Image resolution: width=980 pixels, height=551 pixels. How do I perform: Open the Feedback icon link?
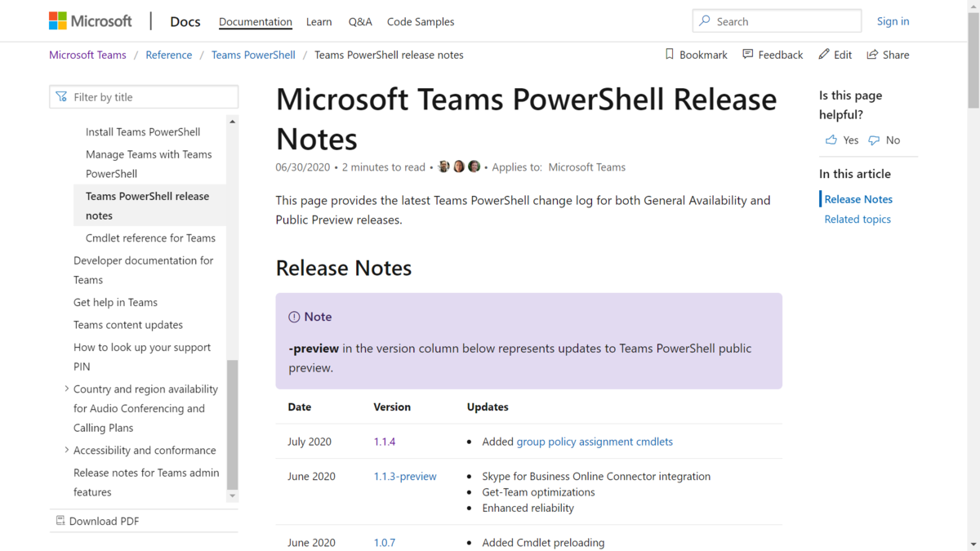[x=748, y=55]
